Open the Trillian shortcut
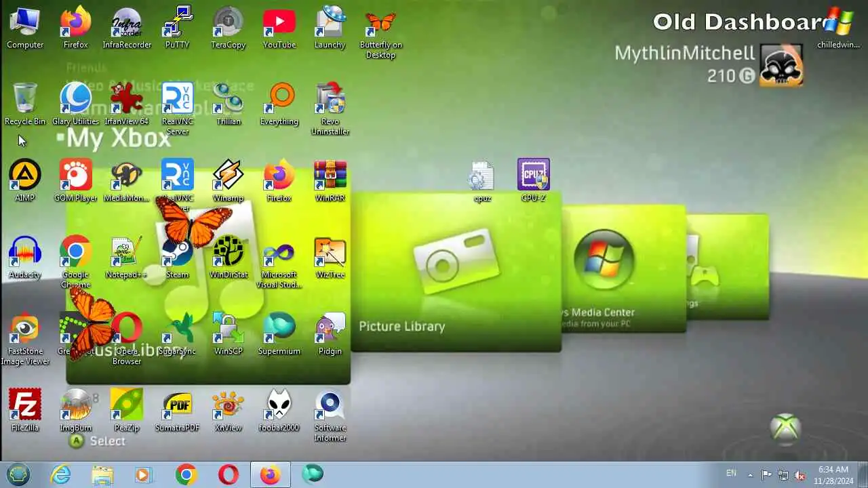868x488 pixels. coord(228,104)
